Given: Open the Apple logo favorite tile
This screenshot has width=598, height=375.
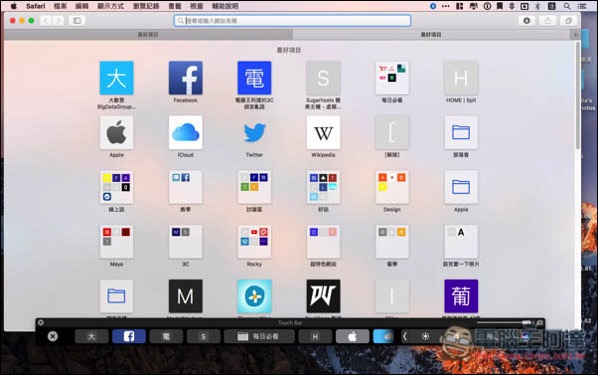Looking at the screenshot, I should tap(116, 132).
